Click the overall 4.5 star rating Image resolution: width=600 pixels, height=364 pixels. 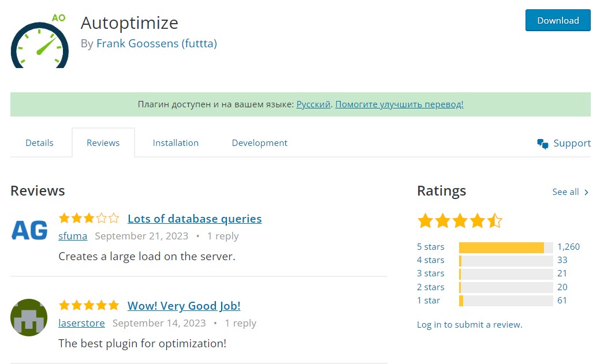(x=460, y=220)
